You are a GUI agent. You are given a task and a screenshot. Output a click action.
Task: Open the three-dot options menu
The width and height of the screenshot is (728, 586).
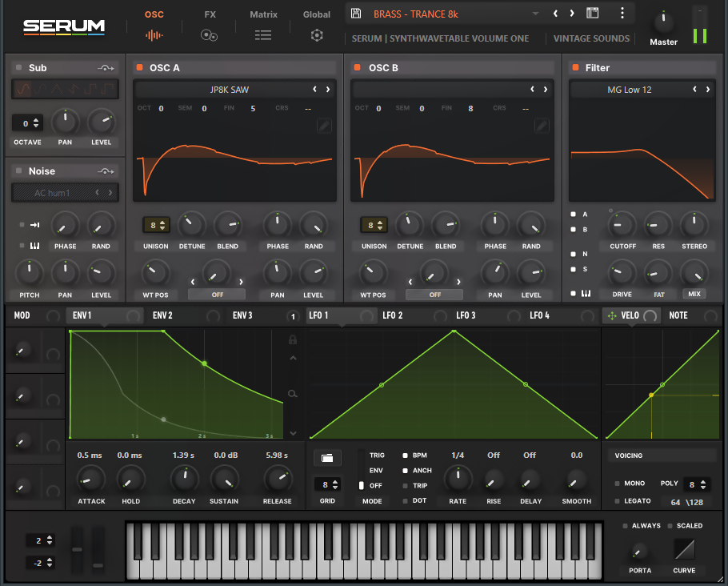coord(622,13)
